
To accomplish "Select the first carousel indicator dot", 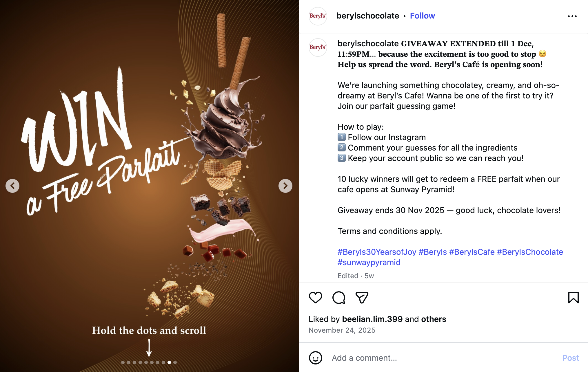I will click(x=123, y=362).
